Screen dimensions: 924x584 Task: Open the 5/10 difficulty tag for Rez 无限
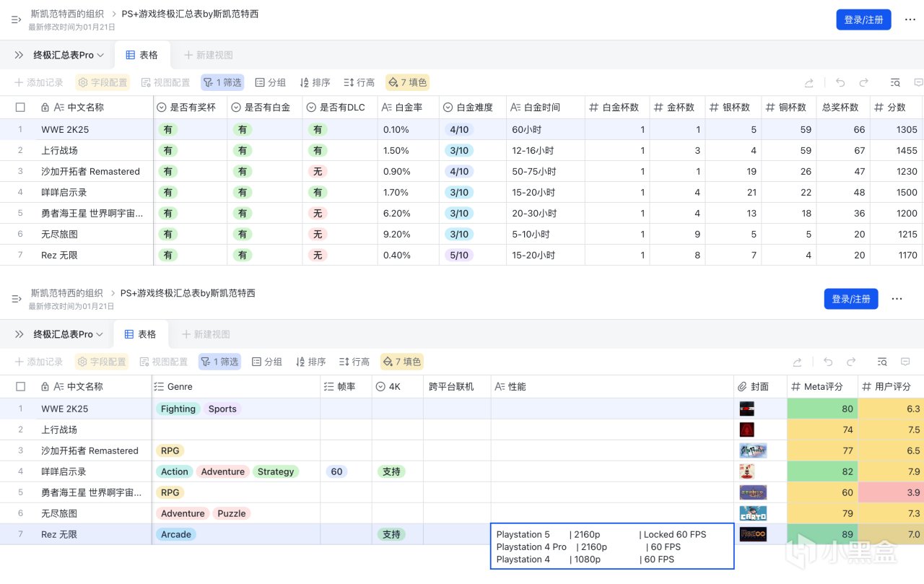pyautogui.click(x=459, y=255)
